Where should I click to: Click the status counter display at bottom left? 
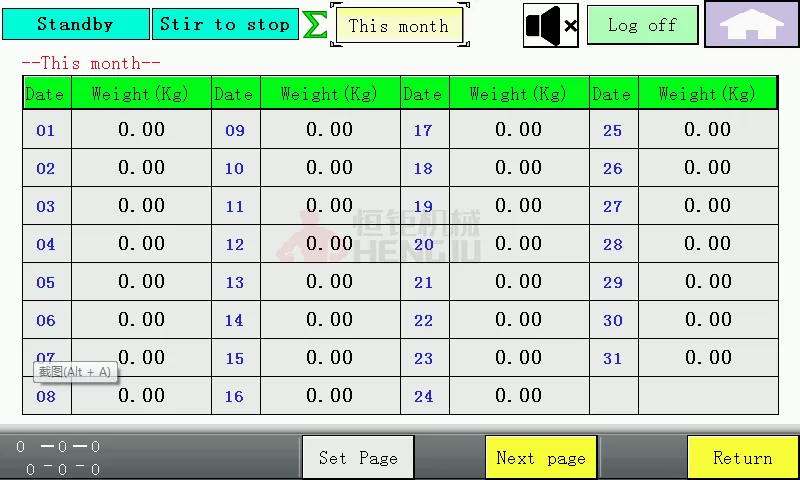[60, 458]
